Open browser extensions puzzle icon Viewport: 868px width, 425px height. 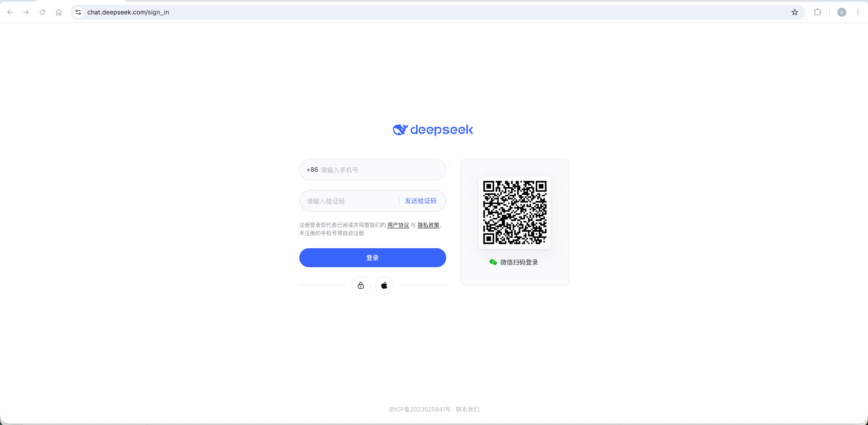[817, 12]
